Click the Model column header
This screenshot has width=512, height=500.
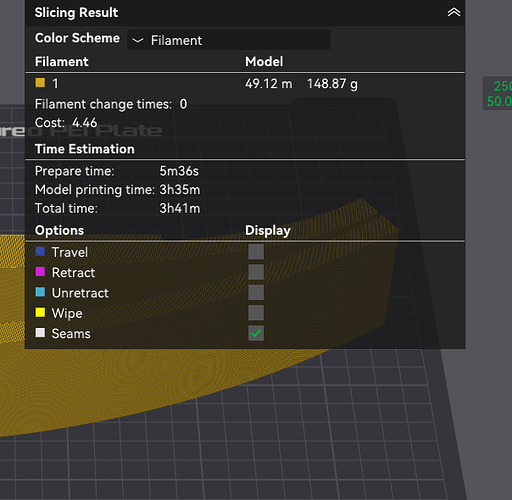point(264,62)
